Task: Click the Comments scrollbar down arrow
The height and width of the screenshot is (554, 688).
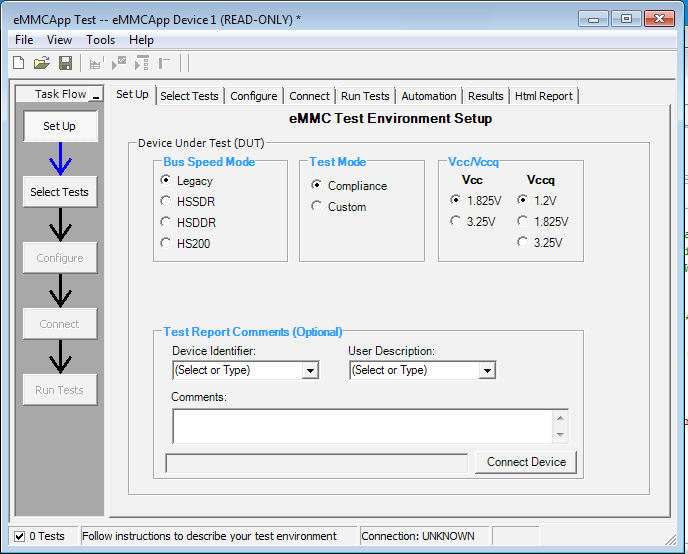Action: (561, 435)
